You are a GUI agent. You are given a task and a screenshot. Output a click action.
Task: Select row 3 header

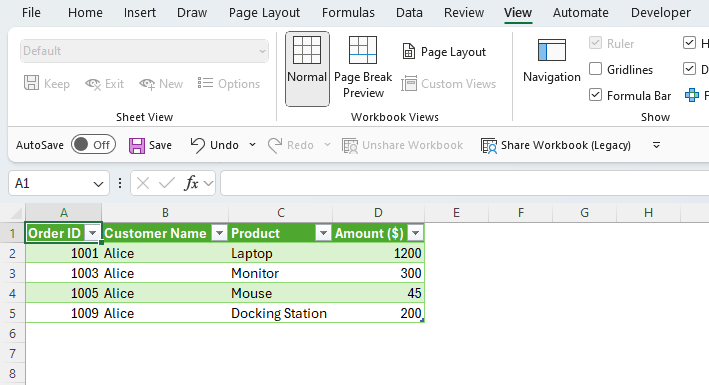(12, 273)
